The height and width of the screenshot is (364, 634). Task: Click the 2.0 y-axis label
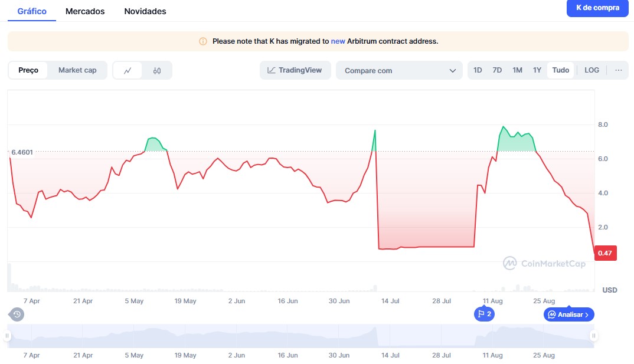[x=603, y=227]
